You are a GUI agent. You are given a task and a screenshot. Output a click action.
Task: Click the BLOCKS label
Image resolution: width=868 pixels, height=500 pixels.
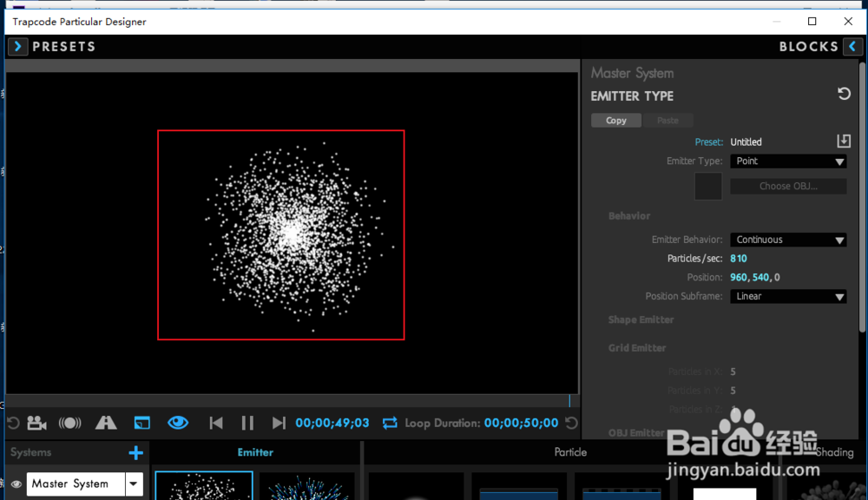(x=809, y=47)
